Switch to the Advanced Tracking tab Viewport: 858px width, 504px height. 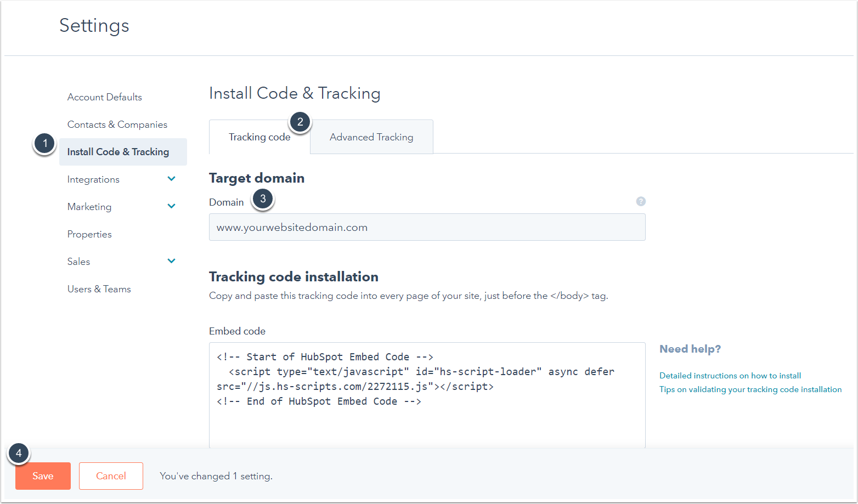point(371,137)
